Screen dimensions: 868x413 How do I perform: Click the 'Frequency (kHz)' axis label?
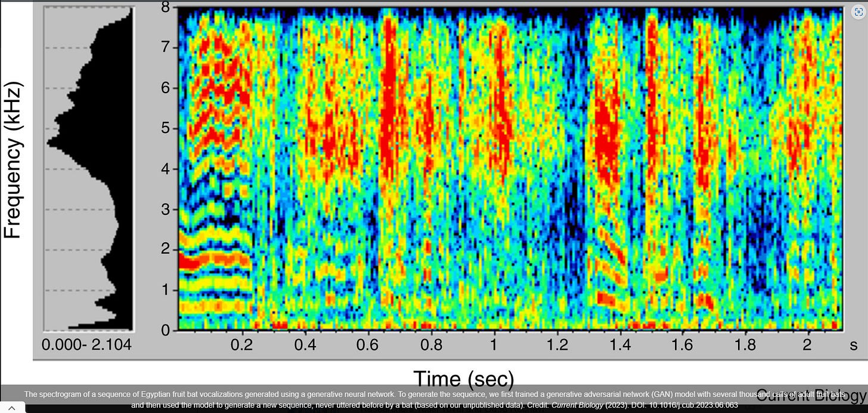coord(13,161)
